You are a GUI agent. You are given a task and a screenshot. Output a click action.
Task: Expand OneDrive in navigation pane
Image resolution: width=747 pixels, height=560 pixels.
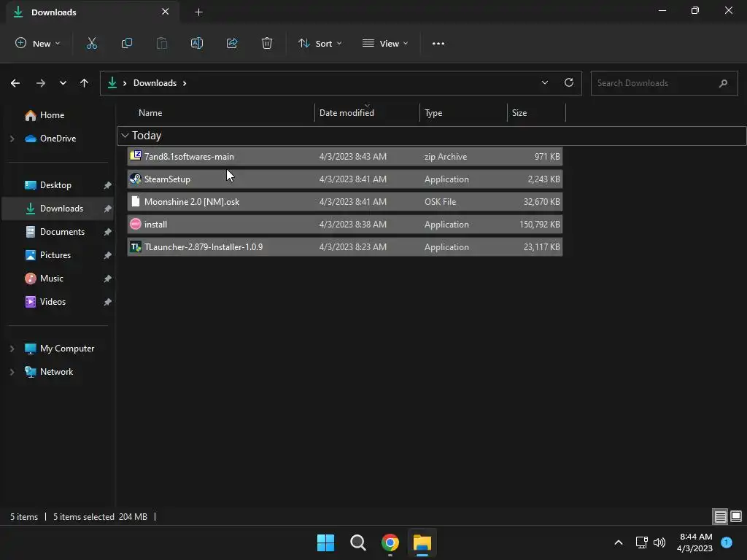[12, 139]
